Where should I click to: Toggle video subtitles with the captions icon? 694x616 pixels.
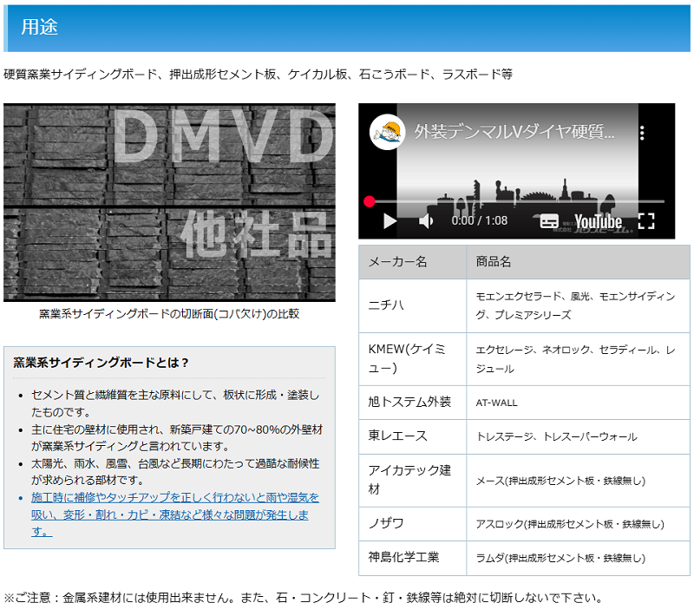549,221
